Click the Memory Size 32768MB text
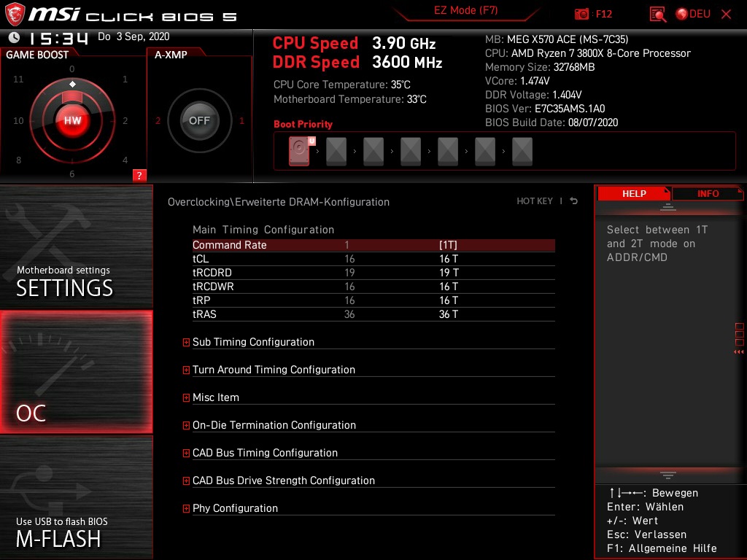This screenshot has height=560, width=747. [x=540, y=67]
